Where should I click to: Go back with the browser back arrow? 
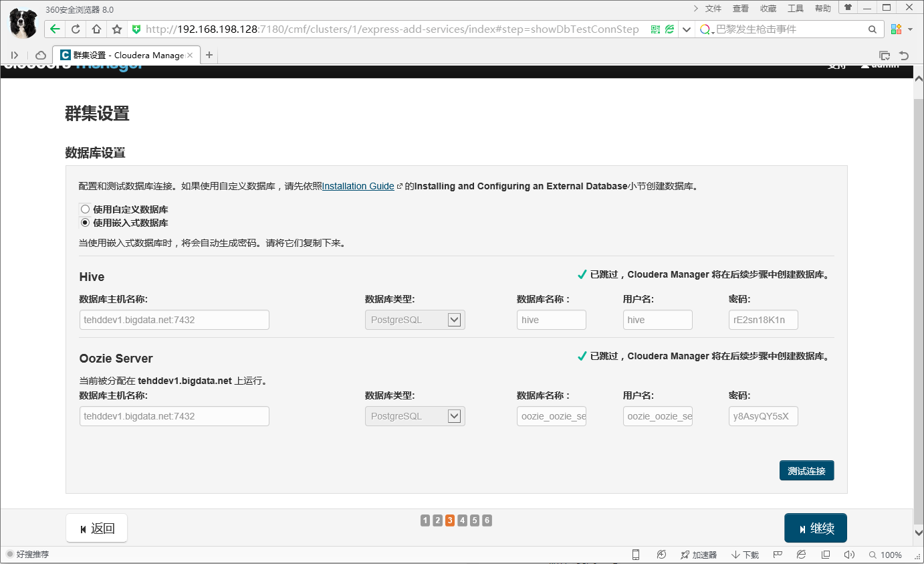[x=55, y=29]
